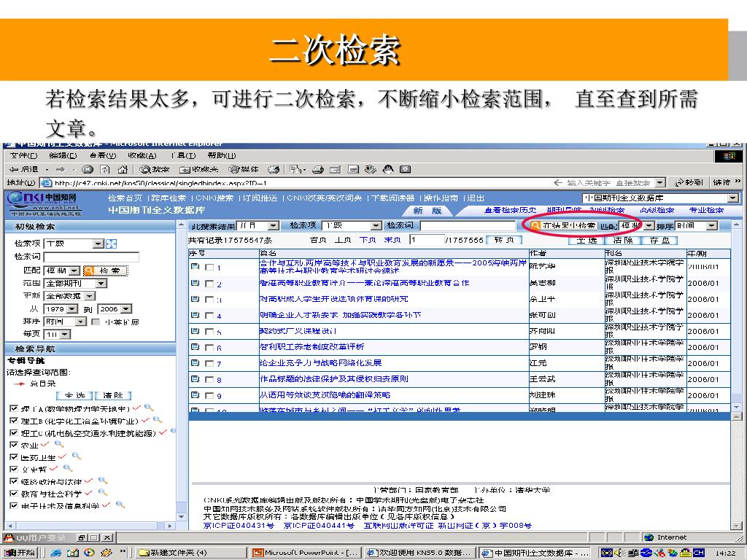The width and height of the screenshot is (747, 560).
Task: Open the 查看 menu
Action: coord(102,156)
